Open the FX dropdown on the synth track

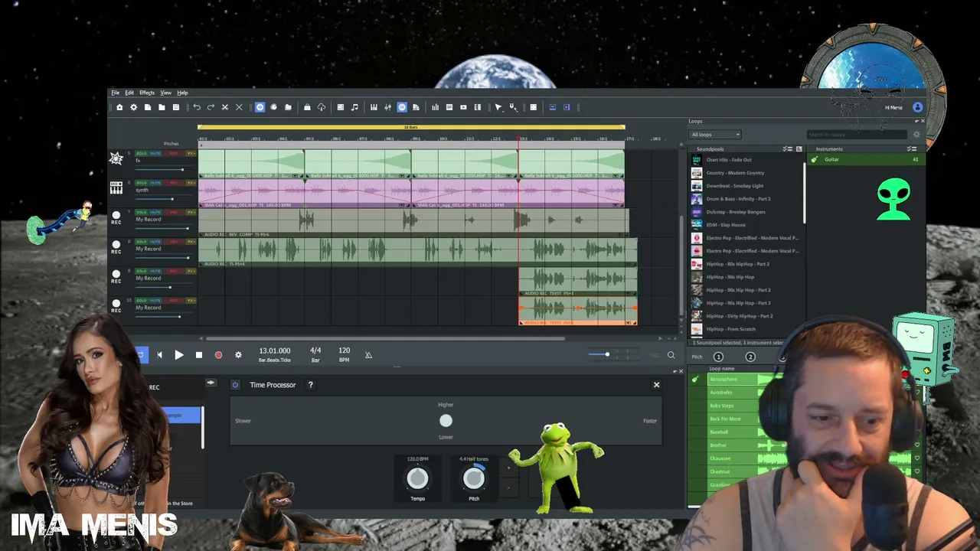191,183
